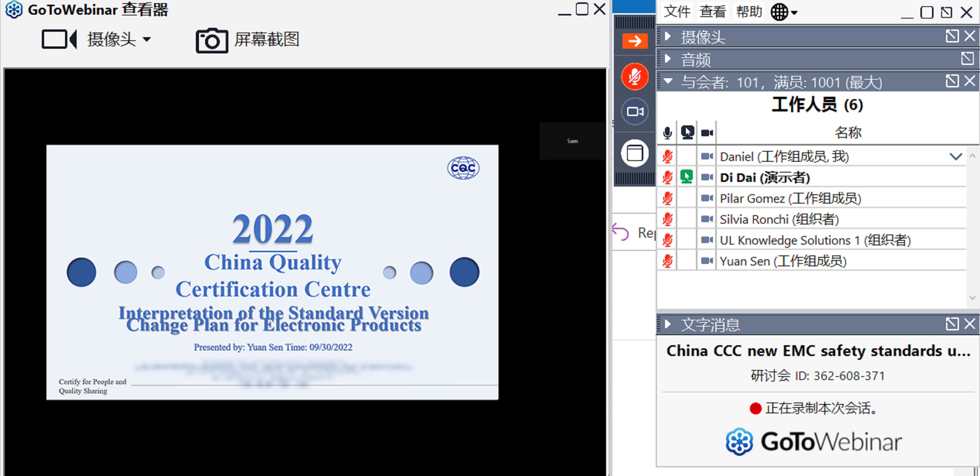
Task: Toggle UL Knowledge Solutions 1 microphone icon
Action: click(x=667, y=240)
